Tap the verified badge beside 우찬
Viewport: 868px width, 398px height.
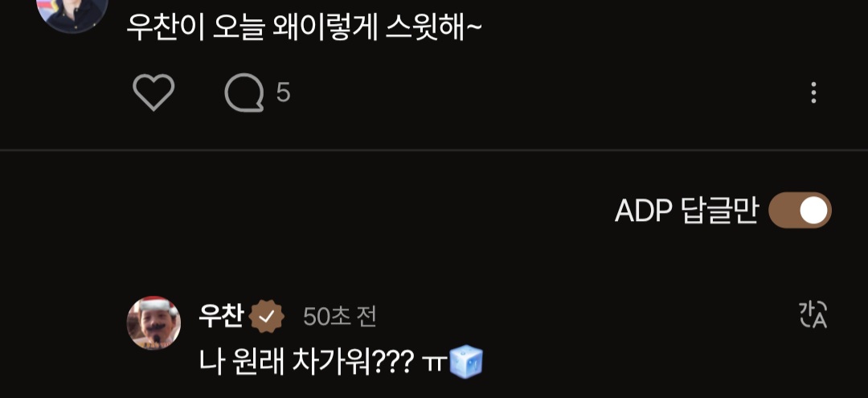tap(267, 317)
